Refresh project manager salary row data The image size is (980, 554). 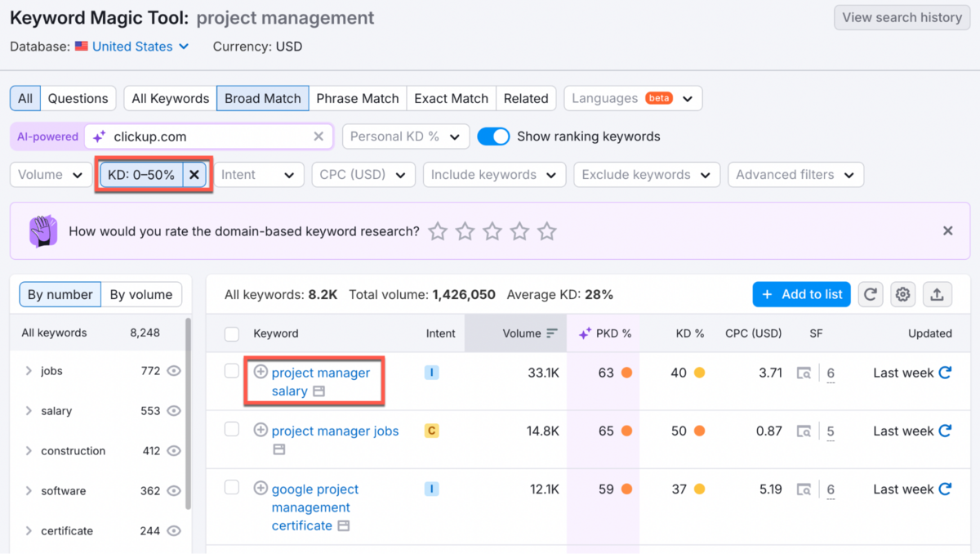(945, 373)
